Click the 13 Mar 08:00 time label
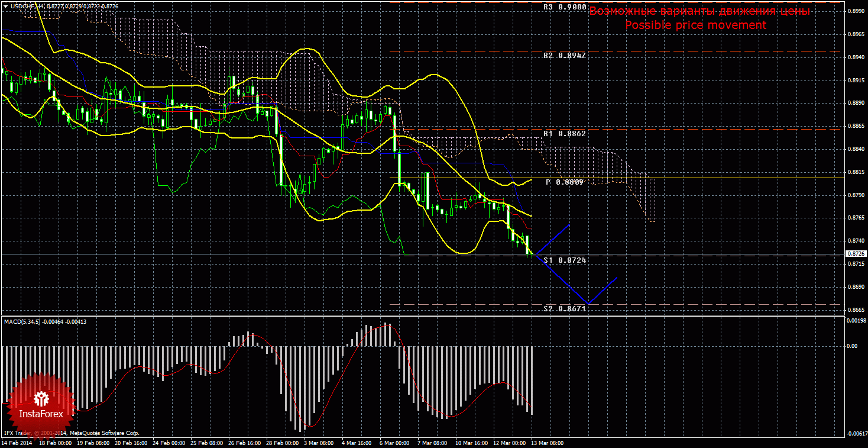Viewport: 868px width, 448px height. click(548, 443)
